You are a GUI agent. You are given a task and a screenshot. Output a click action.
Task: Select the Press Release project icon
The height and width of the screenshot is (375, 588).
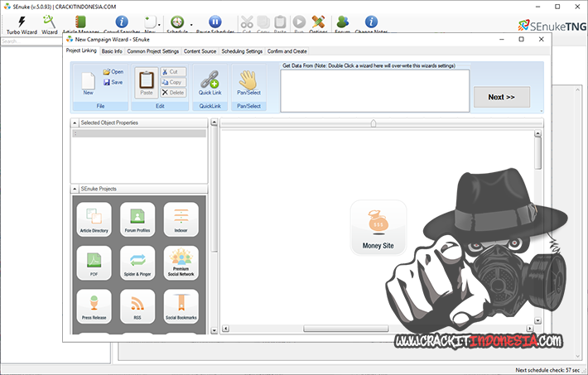tap(94, 306)
